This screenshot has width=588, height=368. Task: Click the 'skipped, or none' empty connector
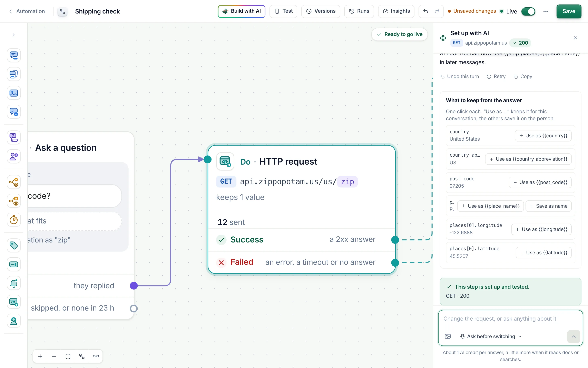[134, 308]
